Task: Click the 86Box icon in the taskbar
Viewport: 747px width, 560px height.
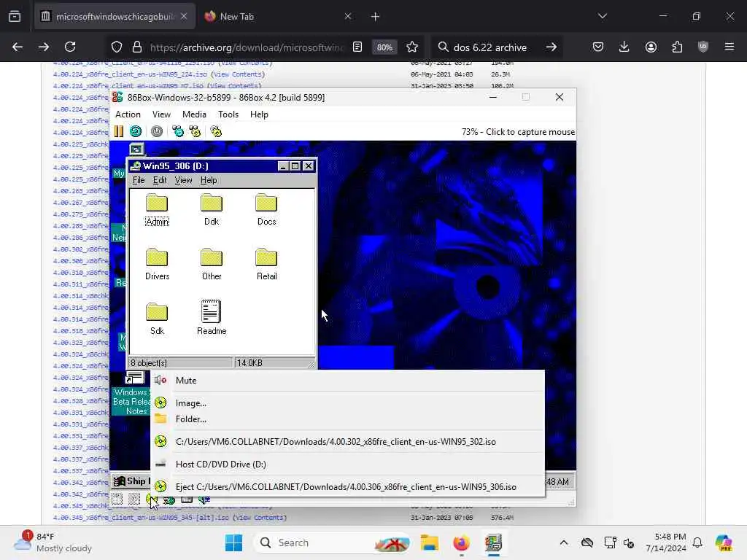Action: 494,542
